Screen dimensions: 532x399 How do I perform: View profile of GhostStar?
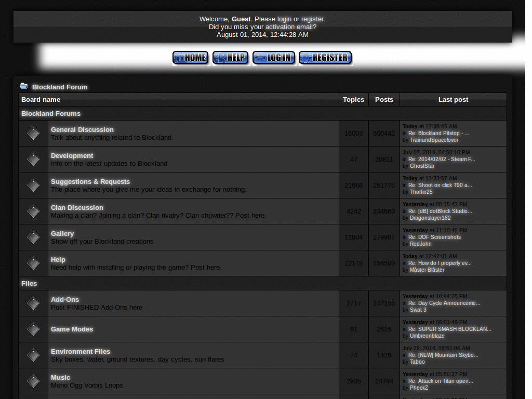[x=422, y=166]
